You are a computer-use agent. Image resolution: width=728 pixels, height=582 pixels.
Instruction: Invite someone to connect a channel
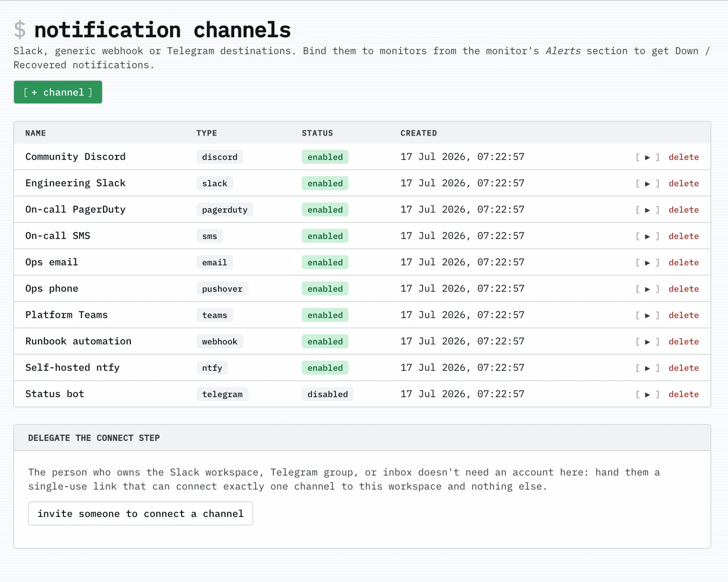(140, 513)
